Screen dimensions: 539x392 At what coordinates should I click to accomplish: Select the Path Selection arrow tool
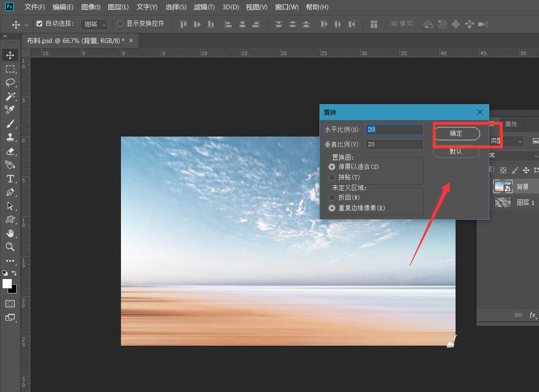(10, 206)
